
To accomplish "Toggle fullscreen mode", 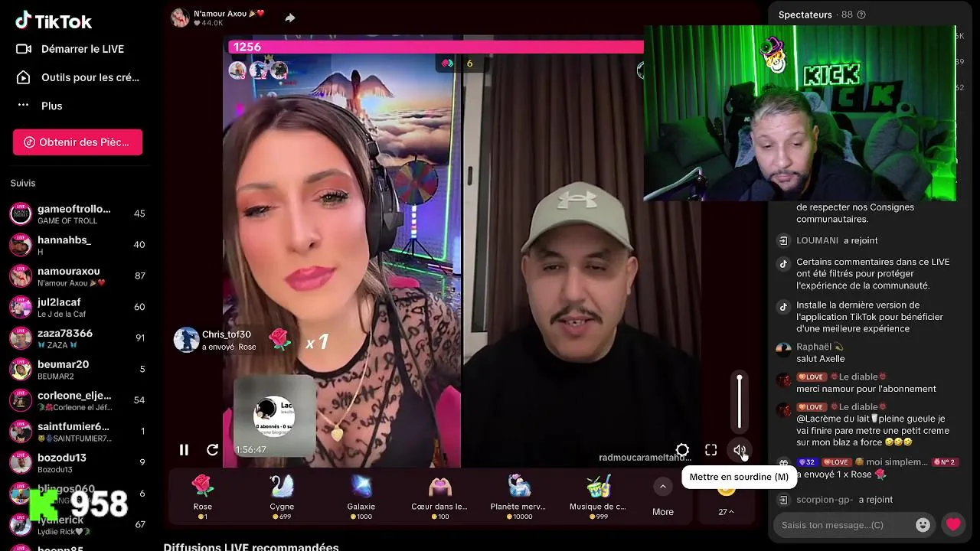I will [711, 450].
